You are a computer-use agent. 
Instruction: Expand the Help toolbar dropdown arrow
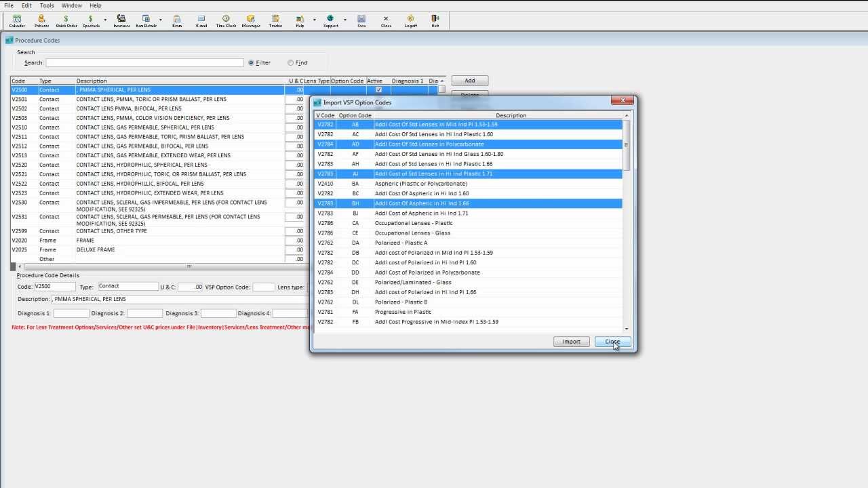pos(314,20)
